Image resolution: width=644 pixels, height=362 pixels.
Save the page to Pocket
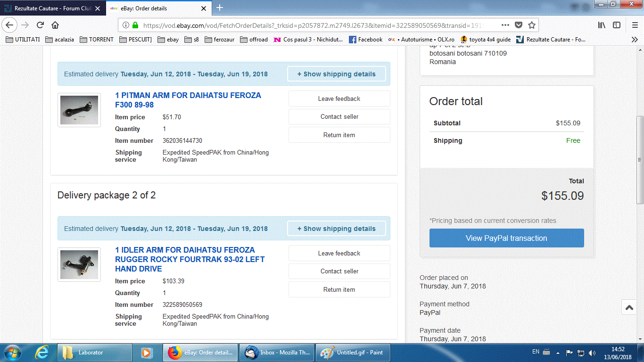519,25
